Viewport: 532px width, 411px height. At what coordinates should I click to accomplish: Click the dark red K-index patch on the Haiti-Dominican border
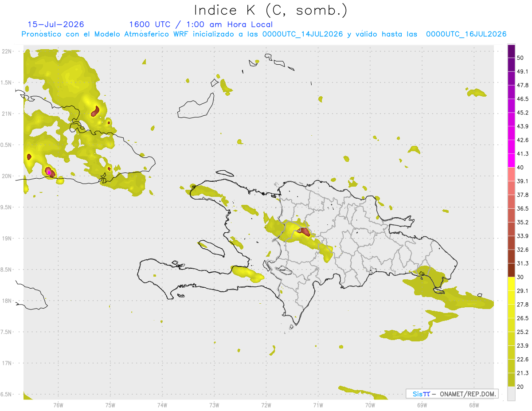[304, 231]
